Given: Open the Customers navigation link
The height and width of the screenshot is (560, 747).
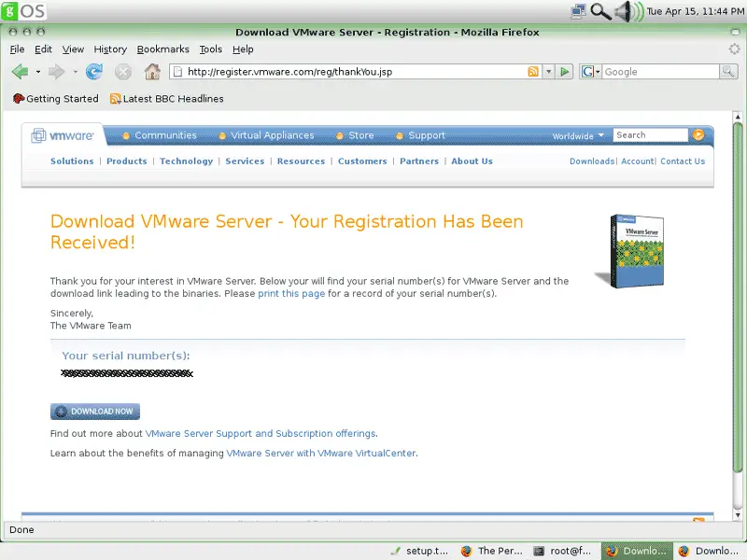Looking at the screenshot, I should (x=362, y=161).
